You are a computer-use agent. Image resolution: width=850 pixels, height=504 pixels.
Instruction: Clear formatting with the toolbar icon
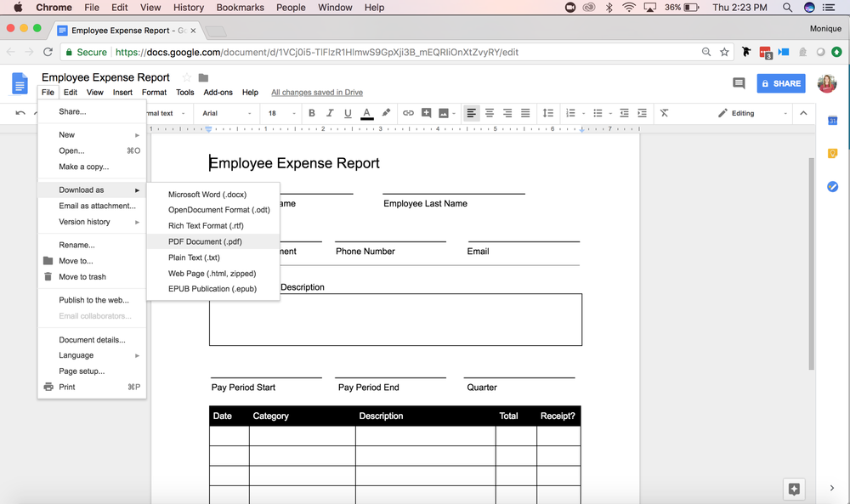663,112
